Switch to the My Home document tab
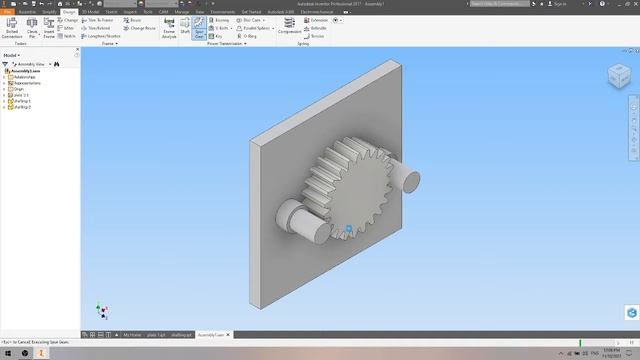640x360 pixels. 132,335
